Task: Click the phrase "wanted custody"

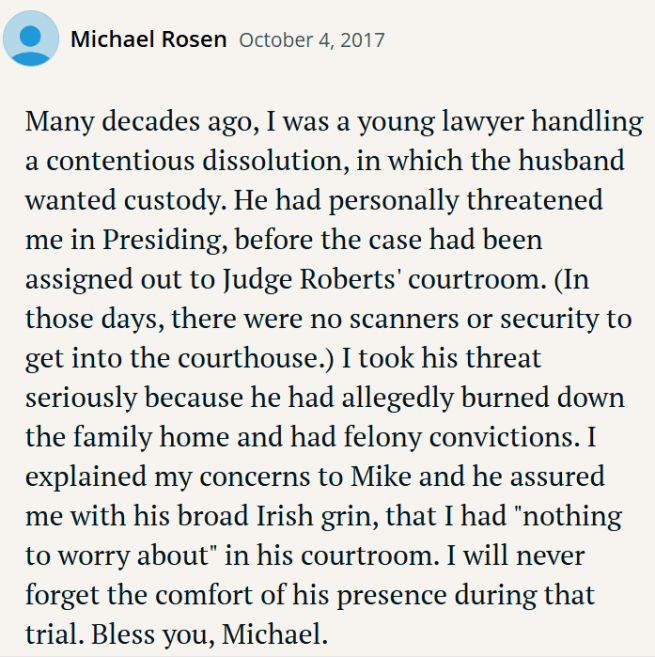Action: point(126,200)
